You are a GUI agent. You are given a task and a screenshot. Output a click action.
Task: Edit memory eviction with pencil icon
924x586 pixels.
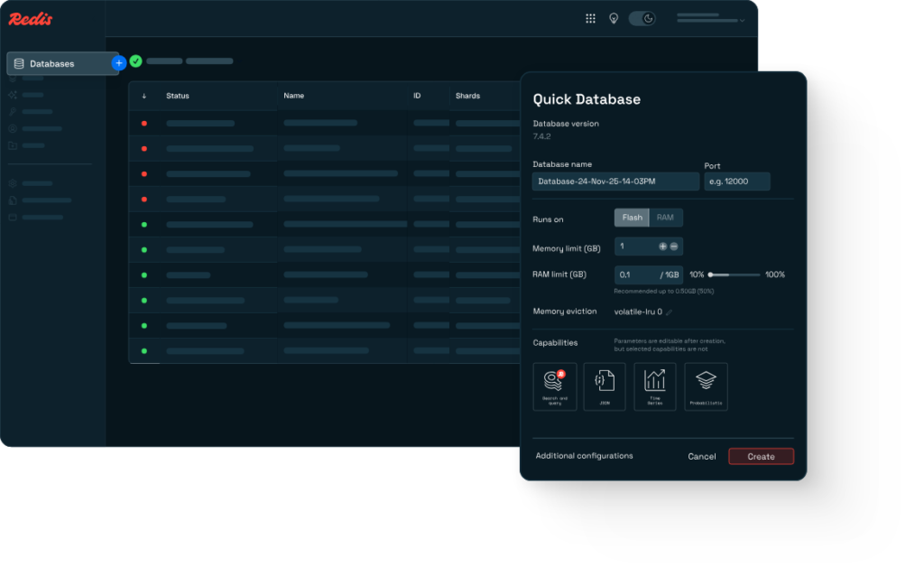(x=670, y=312)
